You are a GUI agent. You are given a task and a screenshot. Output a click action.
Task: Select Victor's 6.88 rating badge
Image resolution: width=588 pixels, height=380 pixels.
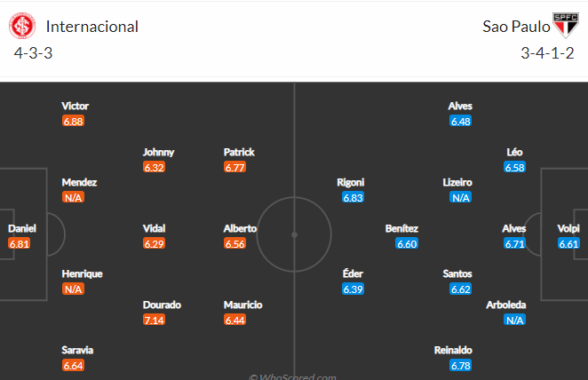pyautogui.click(x=73, y=121)
